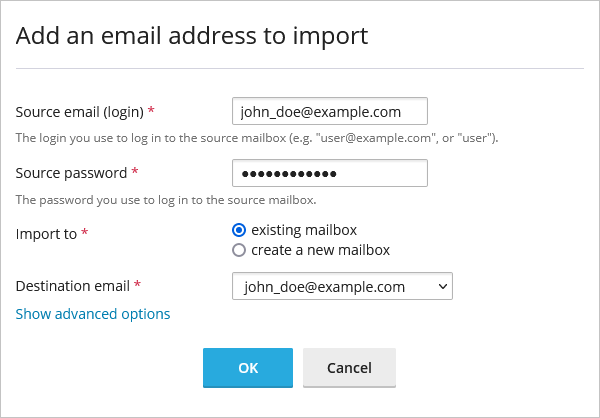600x418 pixels.
Task: Click the source login hint text below email field
Action: [x=257, y=137]
